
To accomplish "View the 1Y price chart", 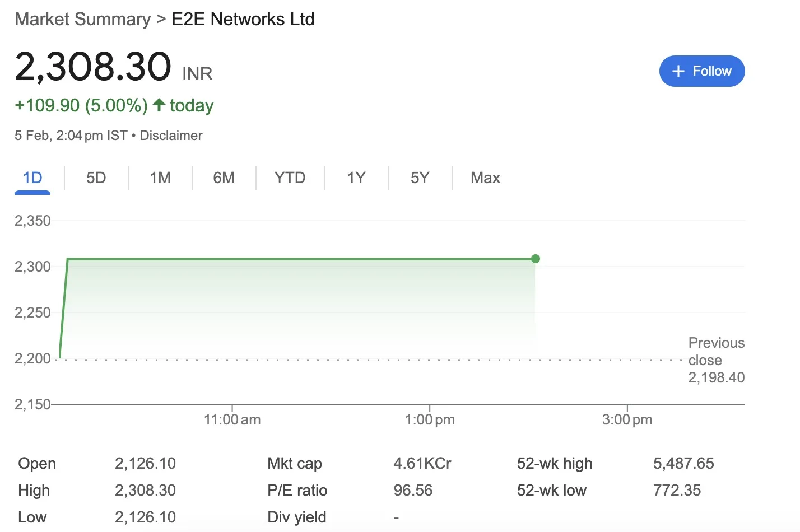I will coord(356,178).
